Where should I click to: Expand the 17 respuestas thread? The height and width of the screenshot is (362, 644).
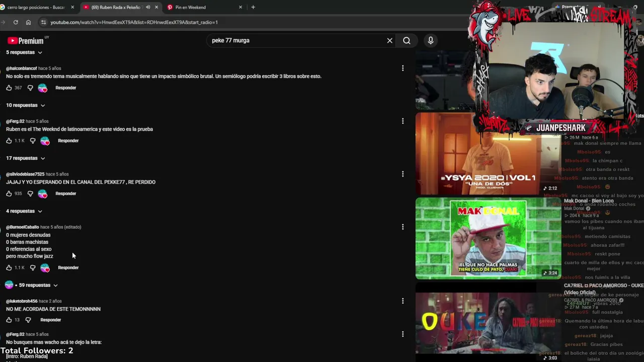pos(26,158)
